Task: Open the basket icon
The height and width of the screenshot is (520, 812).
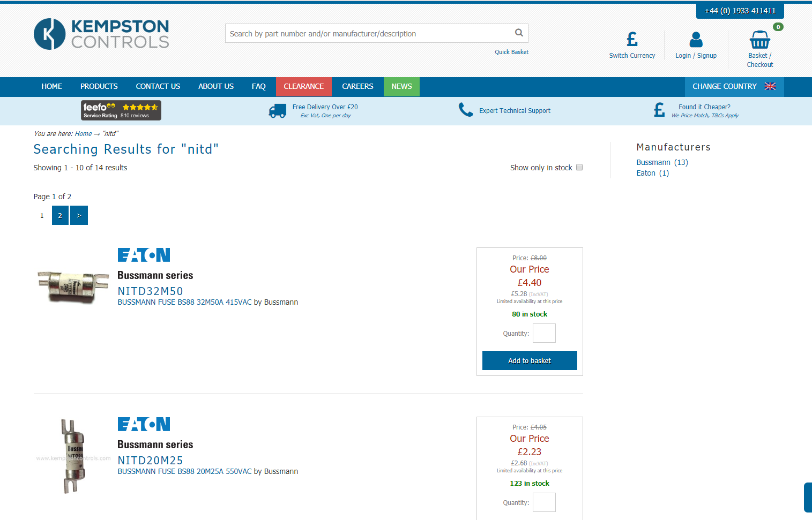Action: (759, 40)
